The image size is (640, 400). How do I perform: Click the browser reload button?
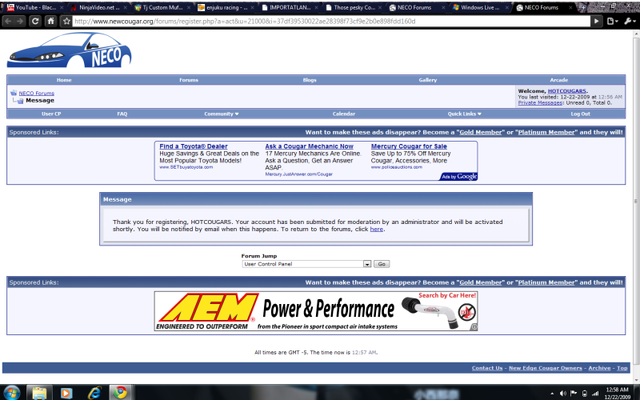[36, 21]
